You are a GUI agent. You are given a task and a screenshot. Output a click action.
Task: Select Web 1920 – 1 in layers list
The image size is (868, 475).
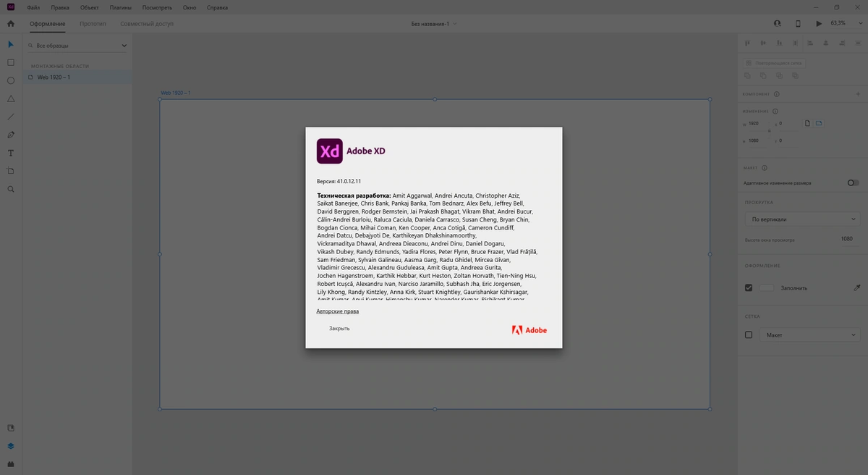(77, 77)
